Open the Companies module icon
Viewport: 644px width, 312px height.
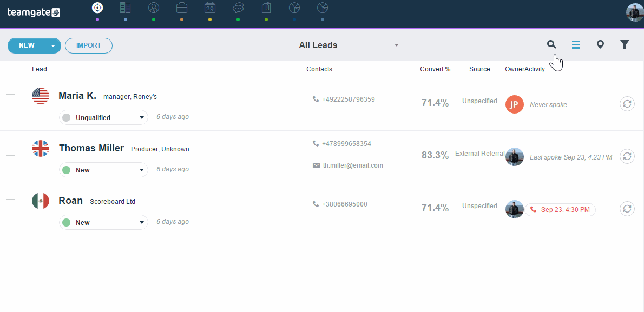(x=126, y=8)
